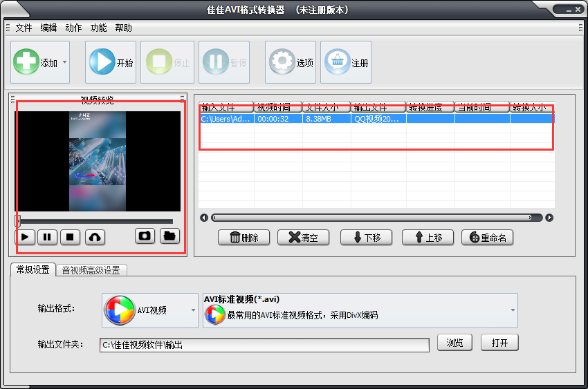Expand the Add (添加) dropdown arrow
This screenshot has height=389, width=588.
(x=64, y=62)
